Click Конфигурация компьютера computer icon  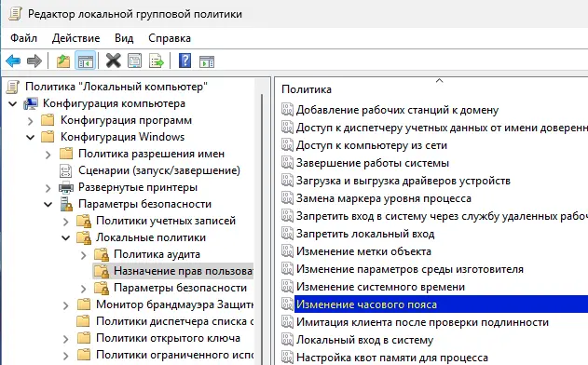tap(31, 103)
